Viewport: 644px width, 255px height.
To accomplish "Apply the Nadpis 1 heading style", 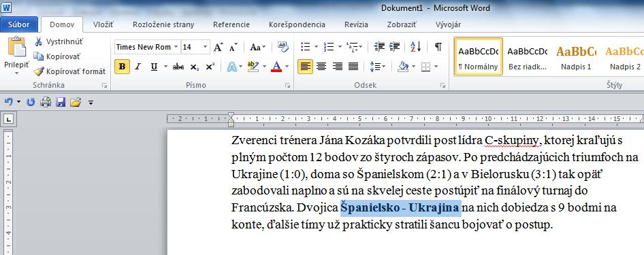I will (x=576, y=56).
